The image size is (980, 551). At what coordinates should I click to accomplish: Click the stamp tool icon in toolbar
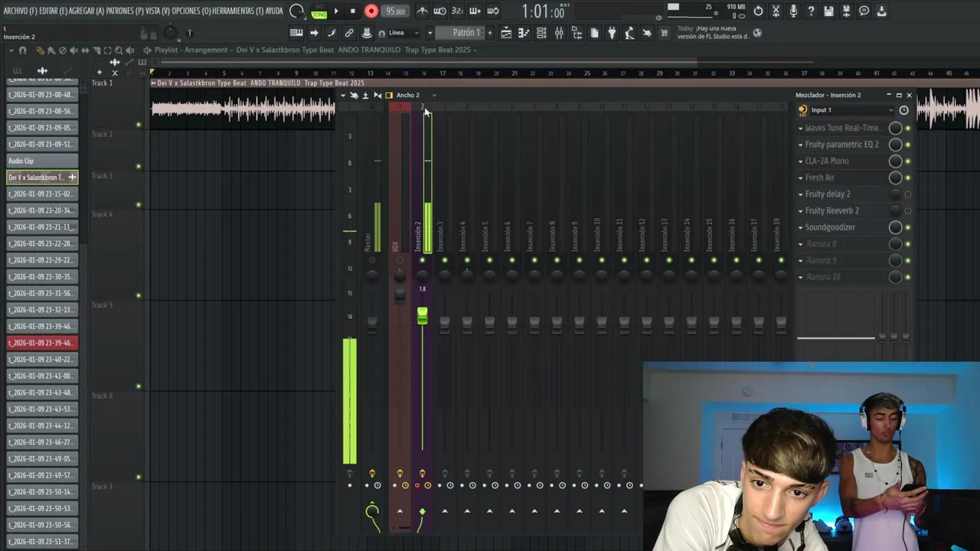point(367,33)
